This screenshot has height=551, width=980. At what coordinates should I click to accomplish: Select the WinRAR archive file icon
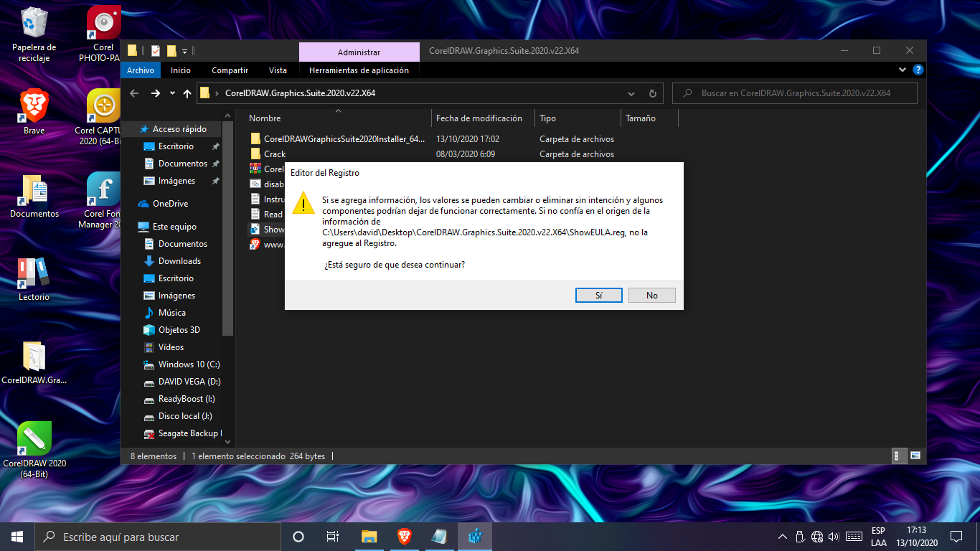(x=255, y=169)
